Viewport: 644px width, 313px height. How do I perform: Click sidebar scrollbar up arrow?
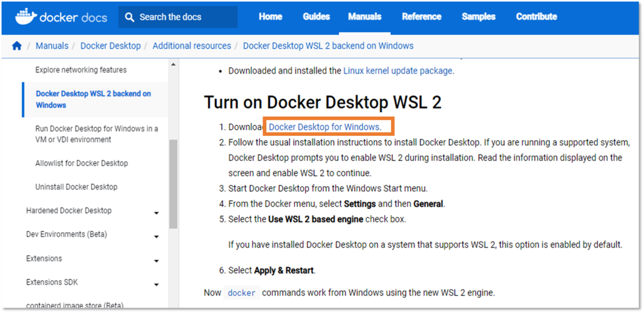(x=173, y=64)
